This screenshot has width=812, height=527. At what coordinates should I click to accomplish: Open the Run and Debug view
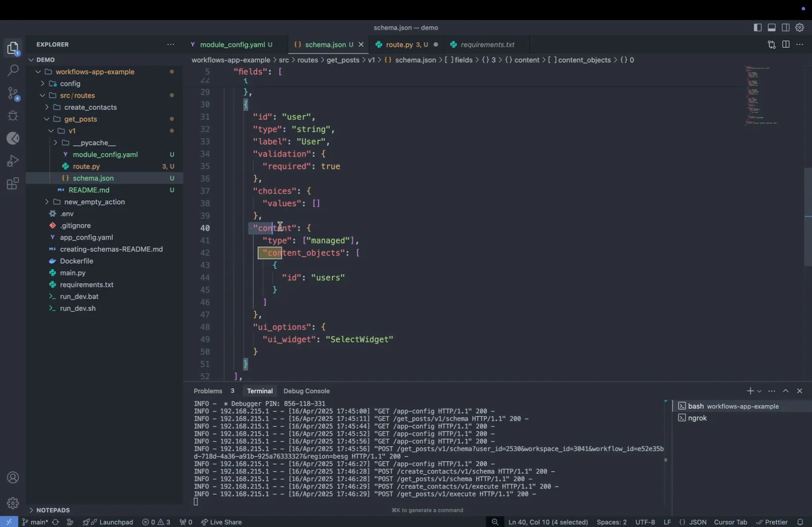pos(13,161)
